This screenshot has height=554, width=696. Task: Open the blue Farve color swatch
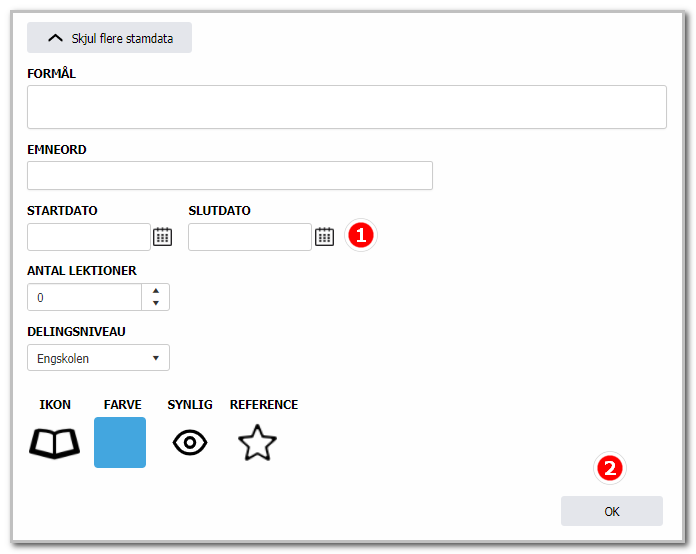[120, 442]
